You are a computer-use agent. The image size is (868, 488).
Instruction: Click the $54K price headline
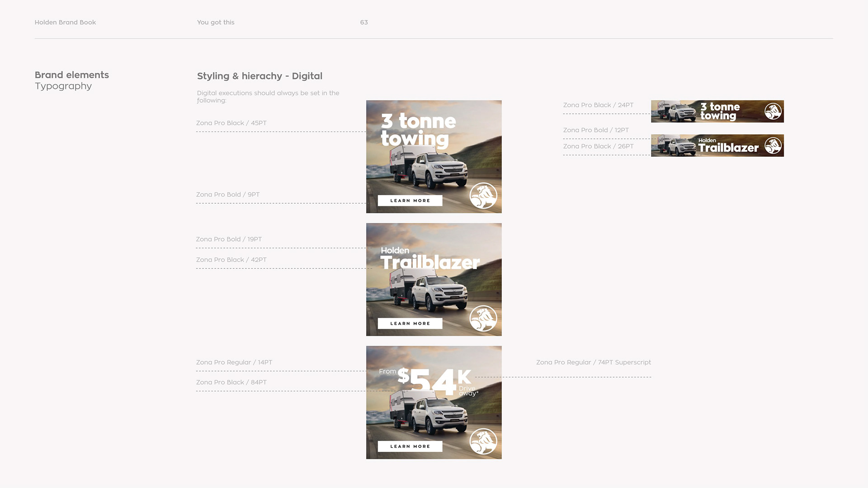pyautogui.click(x=433, y=381)
